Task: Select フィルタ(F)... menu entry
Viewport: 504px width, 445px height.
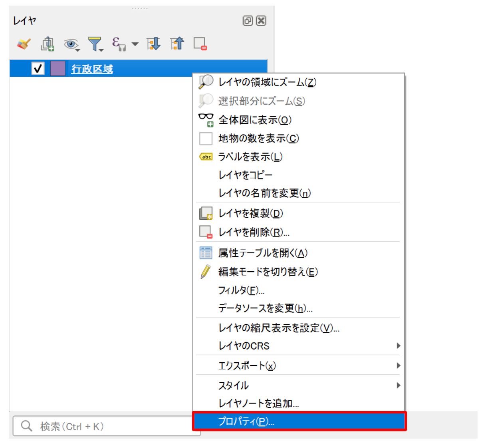Action: [x=298, y=290]
